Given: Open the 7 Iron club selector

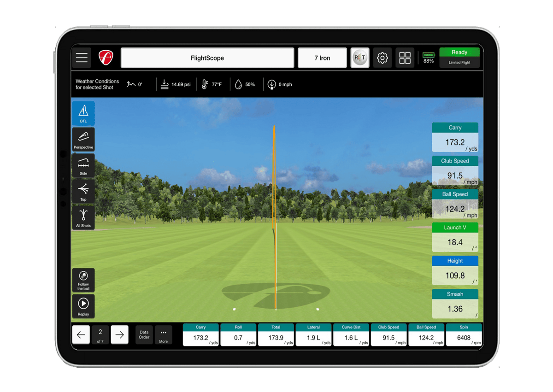Looking at the screenshot, I should pyautogui.click(x=322, y=58).
